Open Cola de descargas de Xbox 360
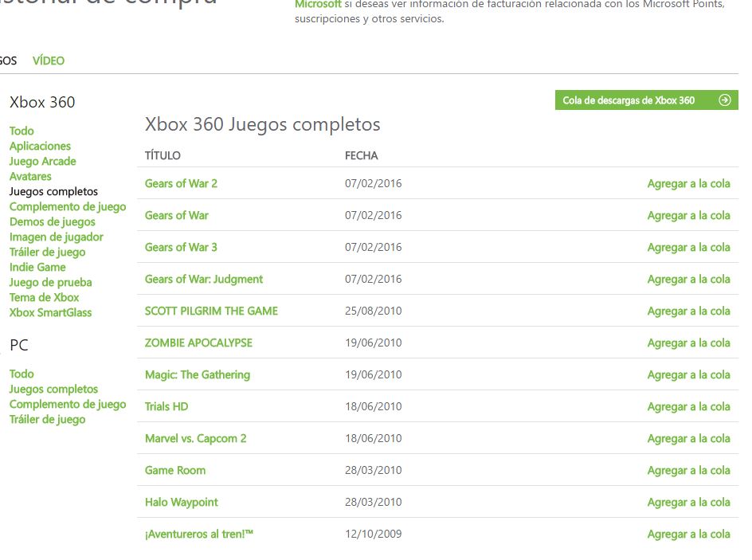Screen dimensions: 752x560 tap(647, 100)
